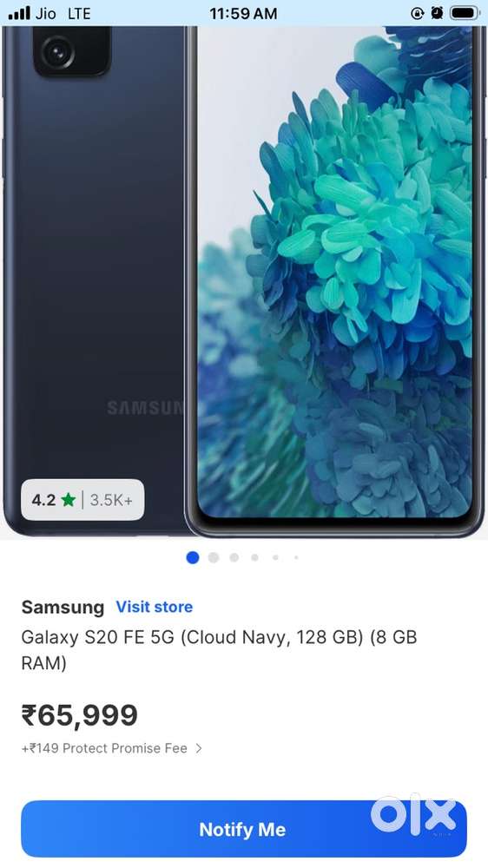This screenshot has width=488, height=868.
Task: Tap the Notify Me button
Action: (244, 829)
